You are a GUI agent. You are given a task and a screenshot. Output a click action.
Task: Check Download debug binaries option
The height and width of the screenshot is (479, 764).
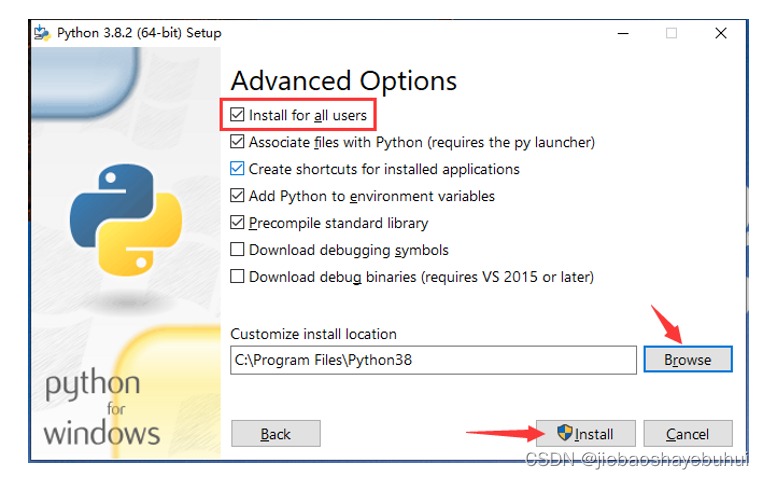tap(237, 276)
